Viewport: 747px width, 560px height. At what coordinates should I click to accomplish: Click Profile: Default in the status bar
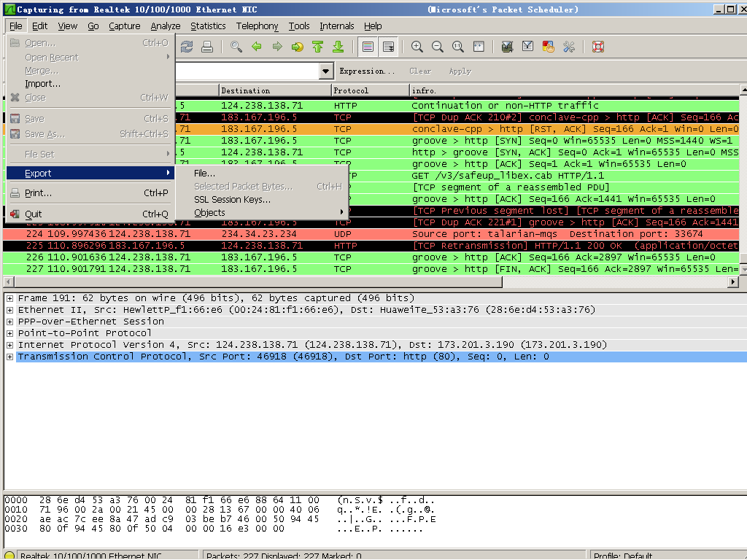(x=623, y=556)
